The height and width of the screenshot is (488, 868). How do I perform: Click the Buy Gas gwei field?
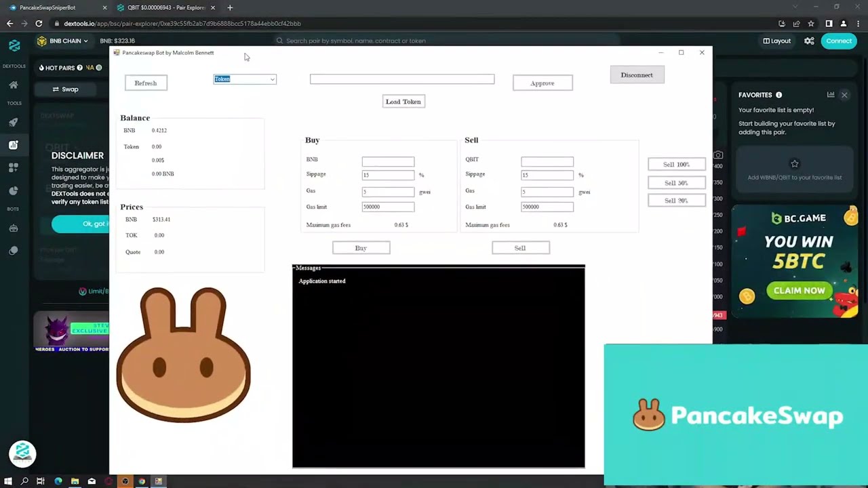(388, 192)
